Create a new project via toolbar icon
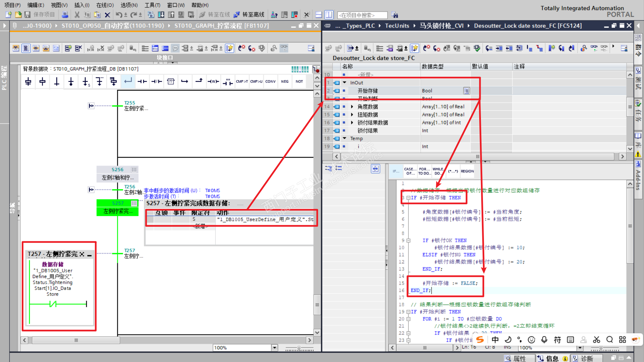Image resolution: width=644 pixels, height=362 pixels. click(x=9, y=15)
